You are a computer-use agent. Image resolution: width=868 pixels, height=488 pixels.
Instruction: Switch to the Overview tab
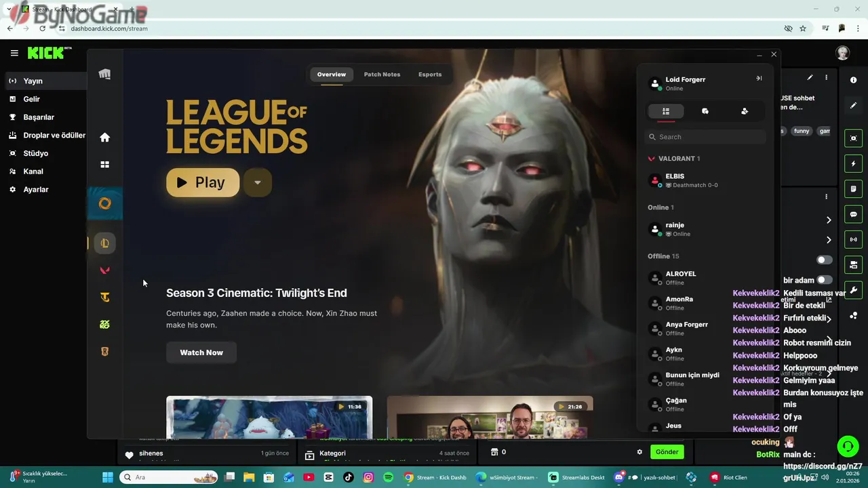tap(332, 75)
